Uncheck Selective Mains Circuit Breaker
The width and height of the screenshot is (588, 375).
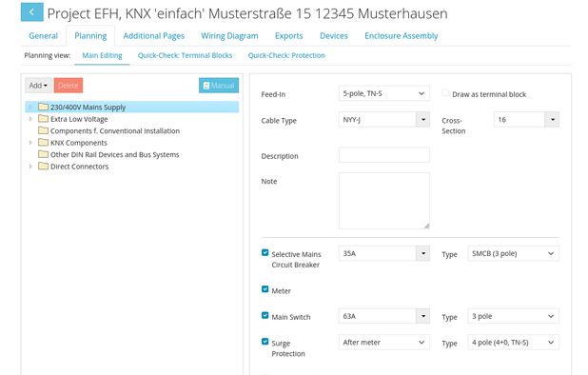coord(265,253)
